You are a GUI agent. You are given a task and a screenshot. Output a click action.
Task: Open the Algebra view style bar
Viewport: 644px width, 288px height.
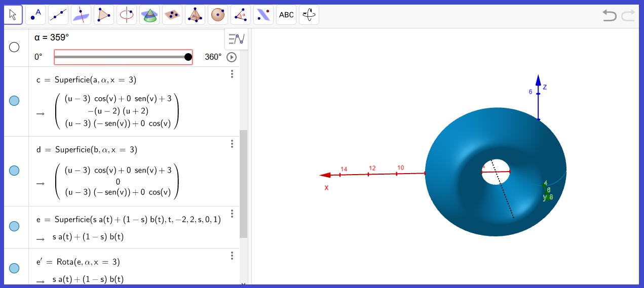pyautogui.click(x=237, y=39)
